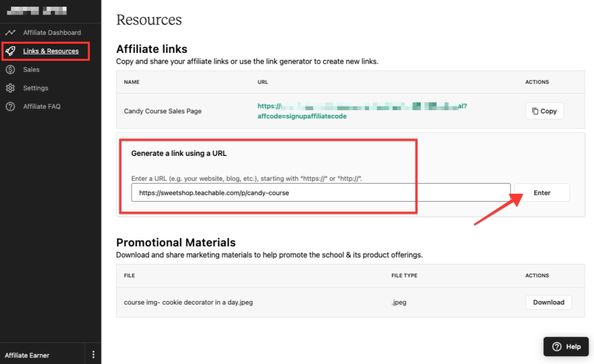594x364 pixels.
Task: Click the question mark icon in Help
Action: click(557, 347)
